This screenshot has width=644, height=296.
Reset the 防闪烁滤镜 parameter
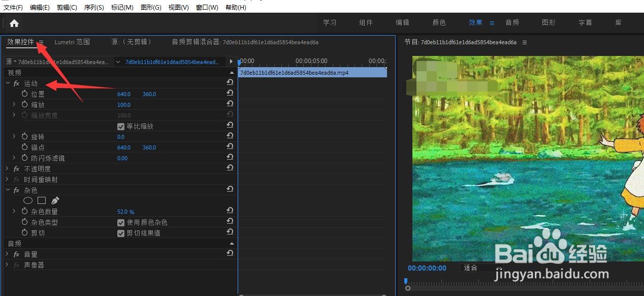point(230,157)
